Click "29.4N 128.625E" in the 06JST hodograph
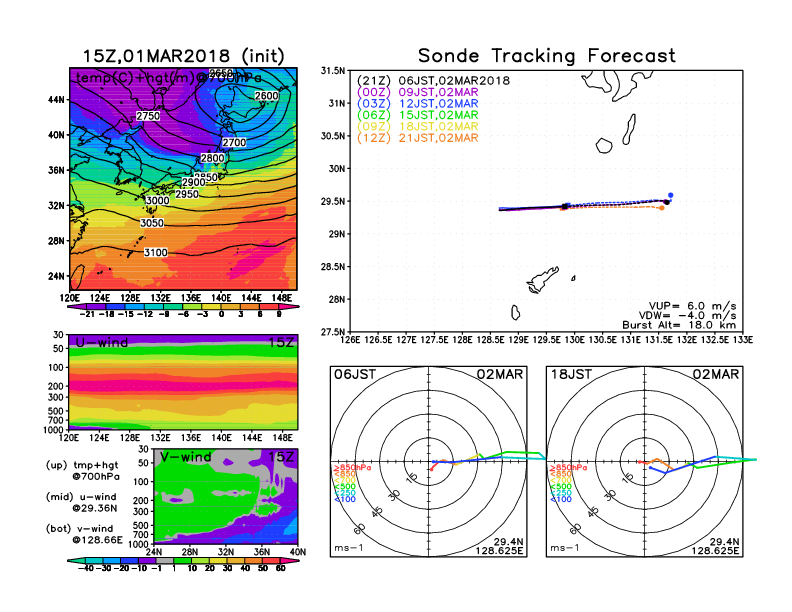 coord(499,546)
